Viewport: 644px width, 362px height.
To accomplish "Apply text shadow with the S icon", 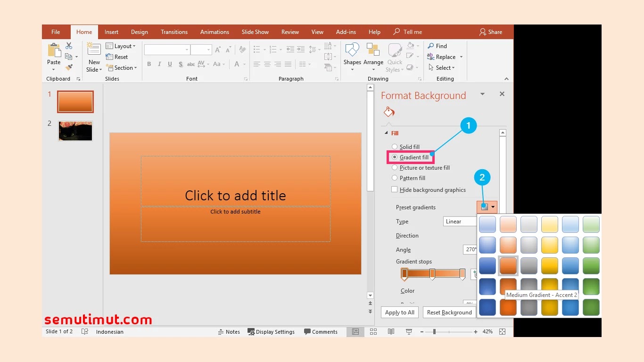I will click(180, 64).
